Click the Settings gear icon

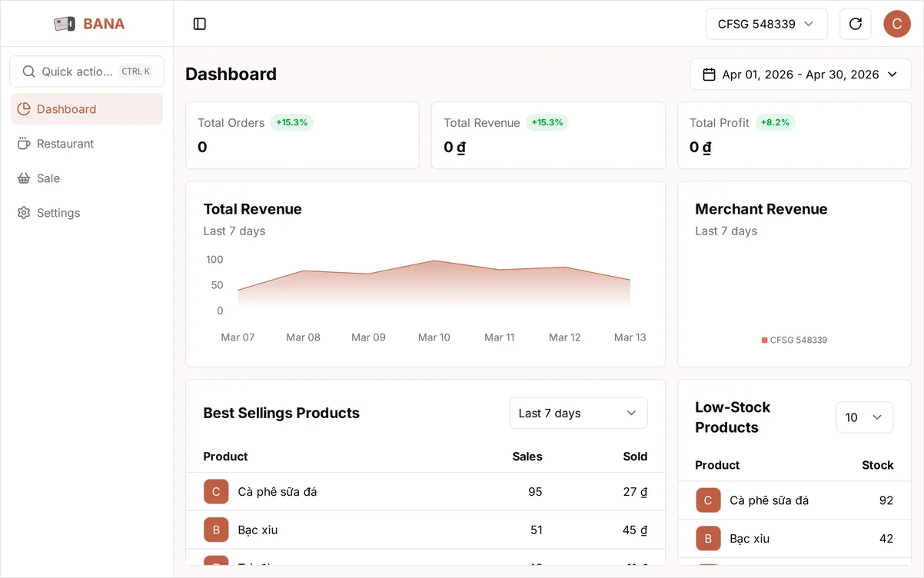coord(24,213)
